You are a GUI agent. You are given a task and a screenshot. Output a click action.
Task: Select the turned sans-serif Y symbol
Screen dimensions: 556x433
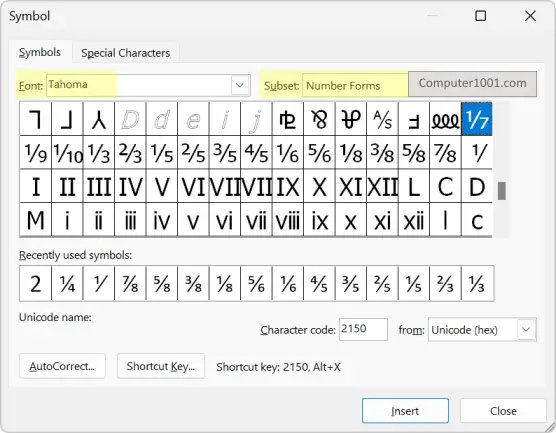(x=99, y=119)
